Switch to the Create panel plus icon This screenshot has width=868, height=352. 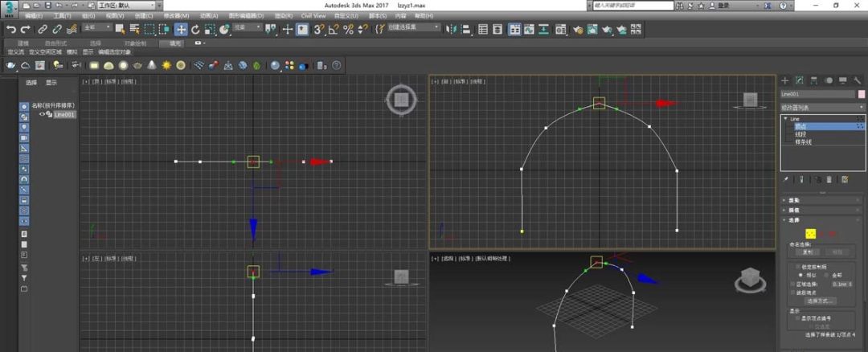[x=785, y=81]
